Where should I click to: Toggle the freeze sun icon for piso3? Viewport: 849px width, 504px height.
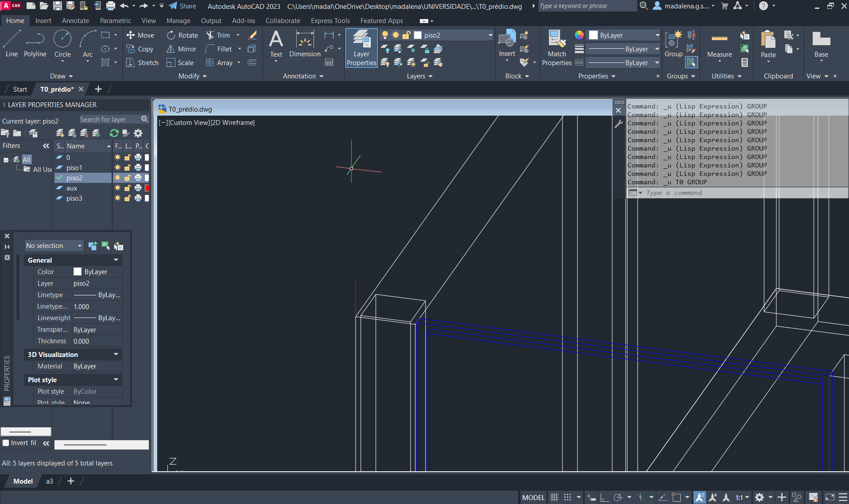(x=117, y=198)
